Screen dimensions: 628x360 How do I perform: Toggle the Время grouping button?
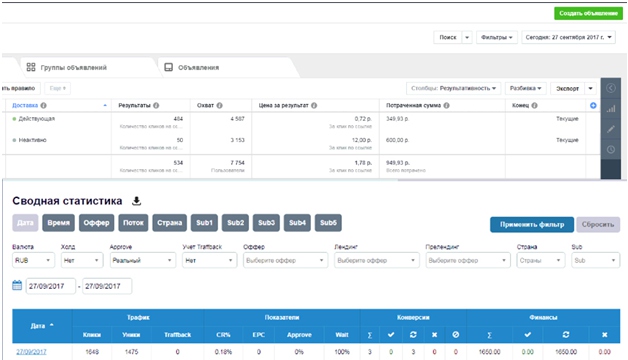tap(58, 223)
